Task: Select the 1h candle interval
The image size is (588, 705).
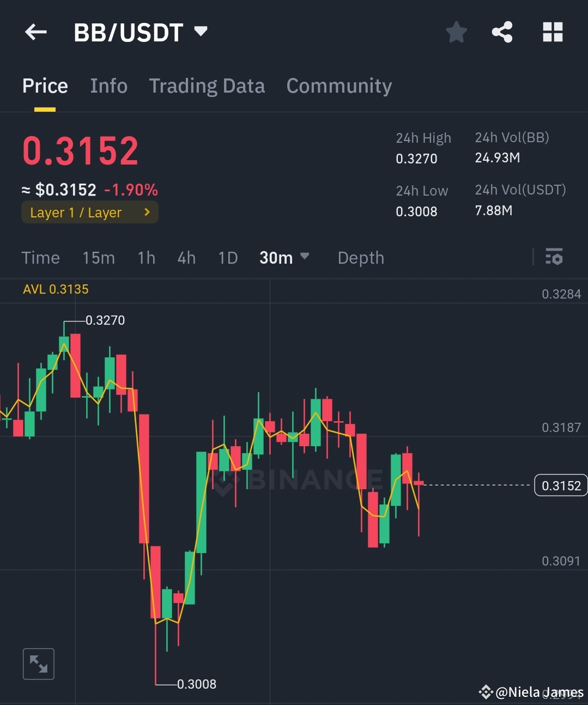Action: [146, 258]
